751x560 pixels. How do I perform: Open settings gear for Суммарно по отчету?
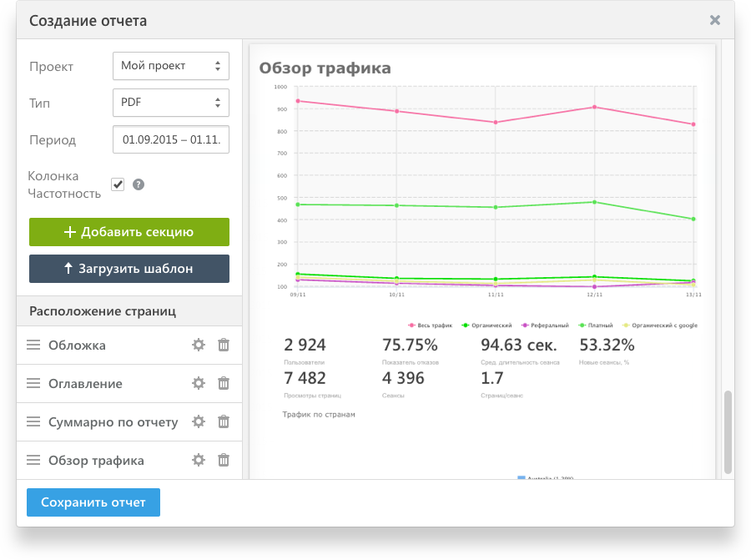click(x=199, y=421)
